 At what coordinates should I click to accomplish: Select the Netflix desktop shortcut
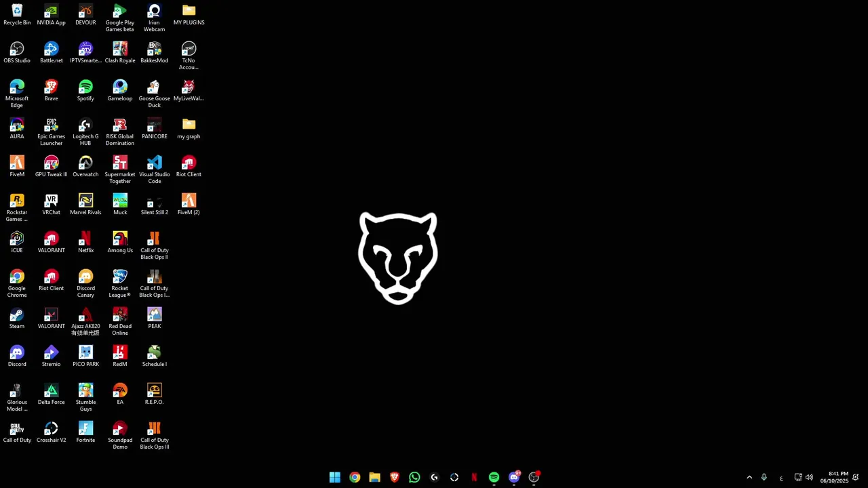[85, 243]
